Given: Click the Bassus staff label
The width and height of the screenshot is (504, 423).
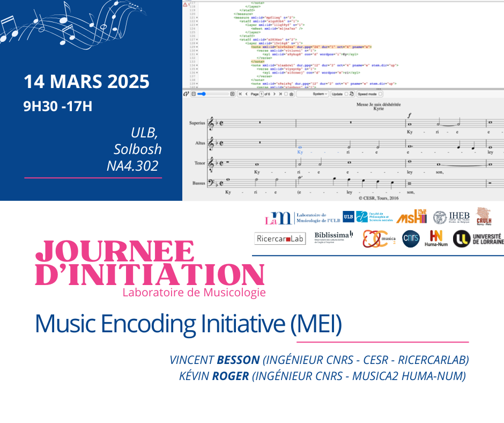Looking at the screenshot, I should click(x=198, y=183).
